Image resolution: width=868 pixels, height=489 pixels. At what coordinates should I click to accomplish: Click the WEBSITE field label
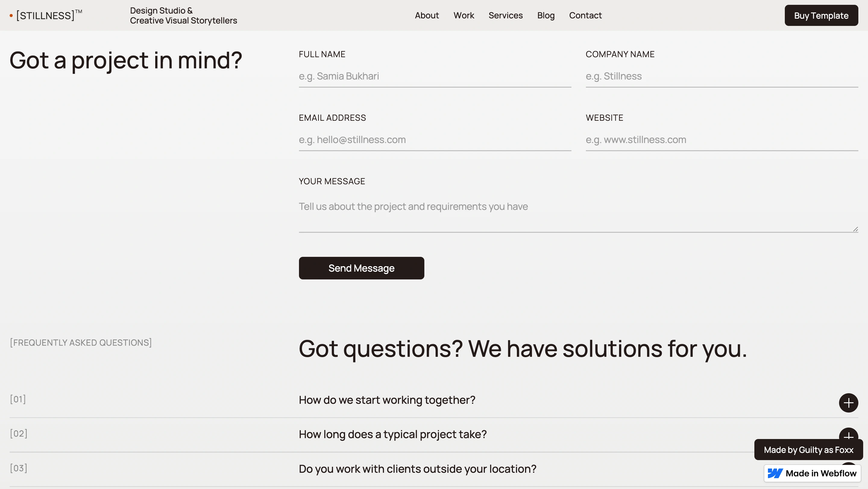[605, 118]
